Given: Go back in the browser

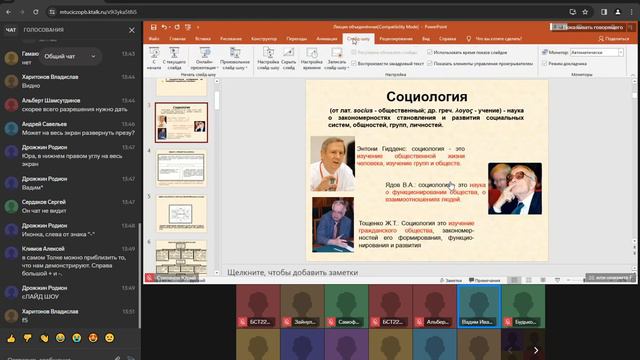Looking at the screenshot, I should tap(9, 12).
